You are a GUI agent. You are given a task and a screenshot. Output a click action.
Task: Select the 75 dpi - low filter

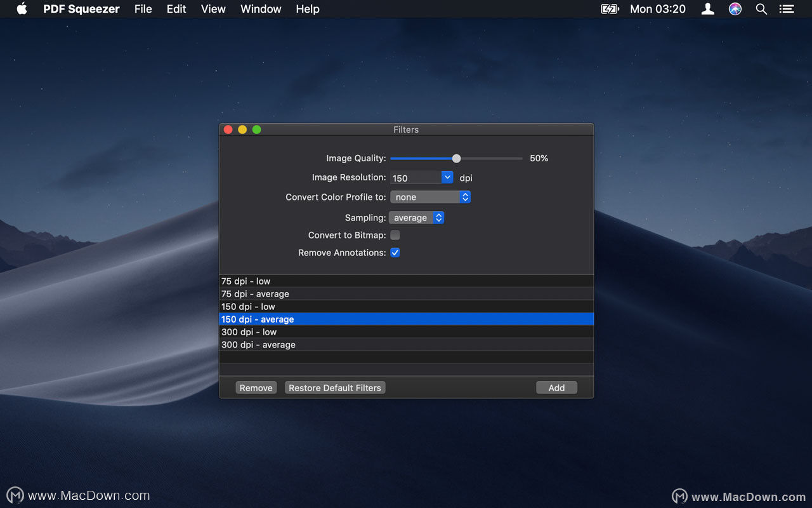pos(406,281)
